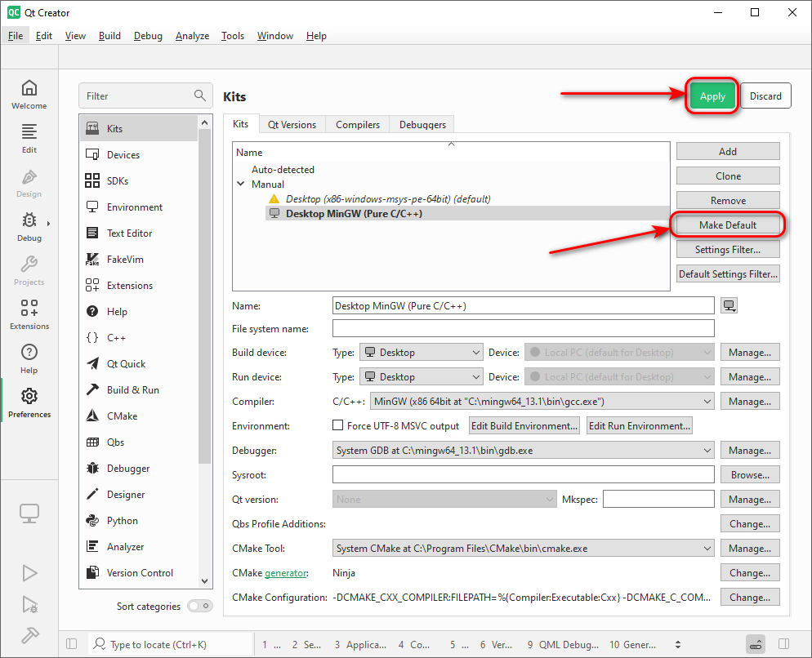Open Debugger settings category
The image size is (812, 658).
point(139,469)
